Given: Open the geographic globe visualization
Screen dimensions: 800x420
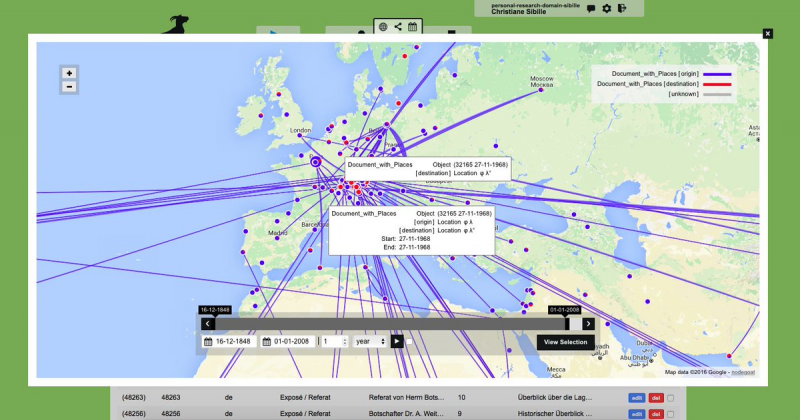Looking at the screenshot, I should (x=383, y=26).
